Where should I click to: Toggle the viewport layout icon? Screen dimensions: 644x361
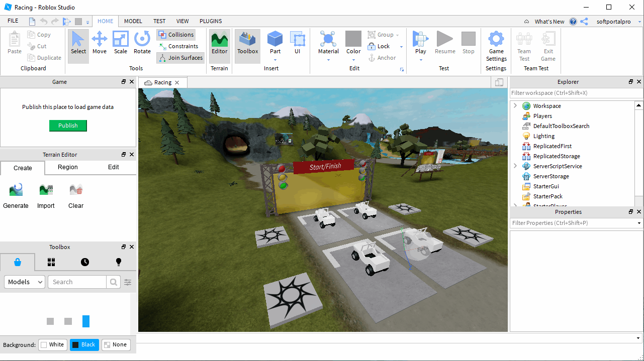pos(499,82)
